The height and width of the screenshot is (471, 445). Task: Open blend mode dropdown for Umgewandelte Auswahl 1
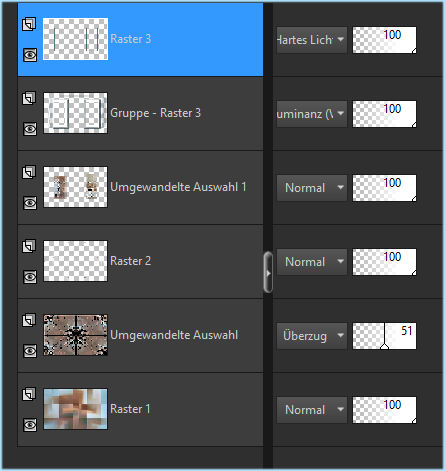click(312, 188)
